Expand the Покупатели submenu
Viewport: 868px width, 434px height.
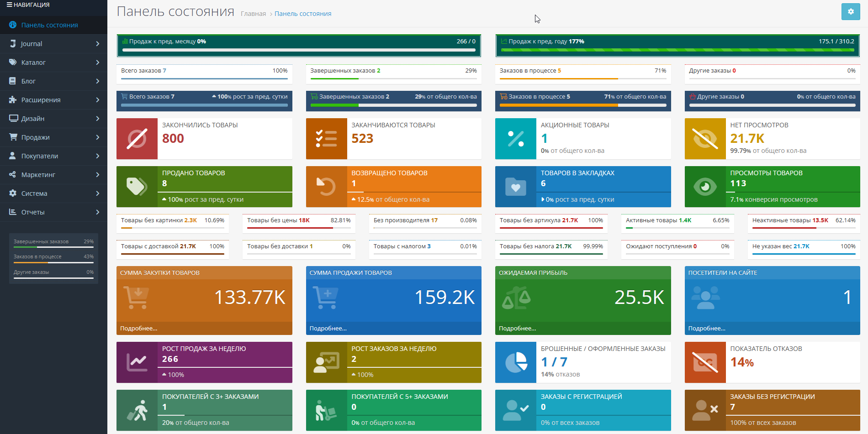97,156
